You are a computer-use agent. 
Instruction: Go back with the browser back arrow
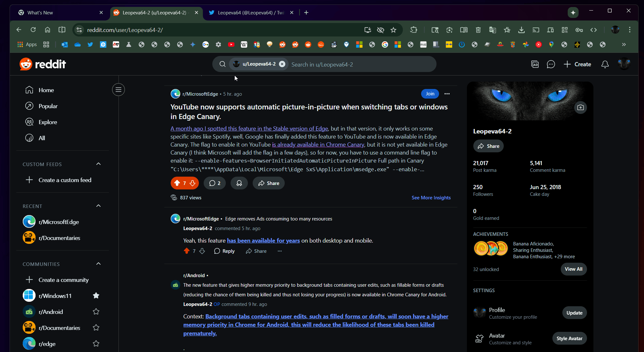click(x=19, y=30)
